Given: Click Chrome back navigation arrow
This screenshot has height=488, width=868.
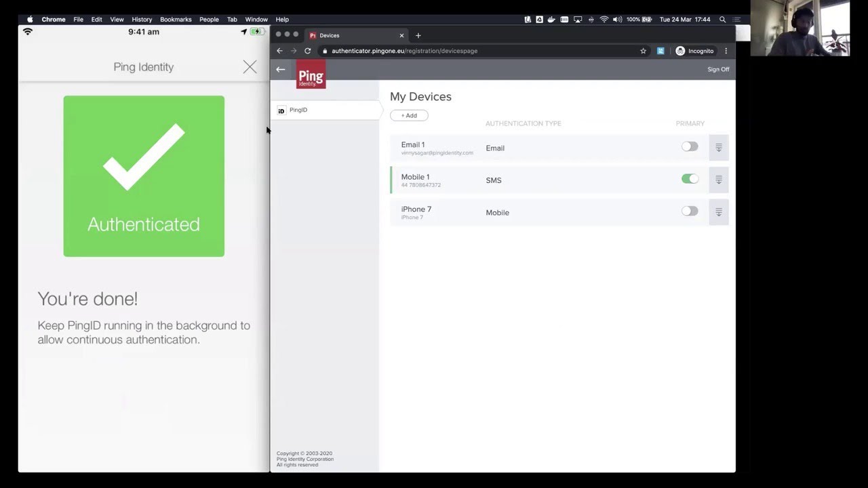Looking at the screenshot, I should [279, 51].
